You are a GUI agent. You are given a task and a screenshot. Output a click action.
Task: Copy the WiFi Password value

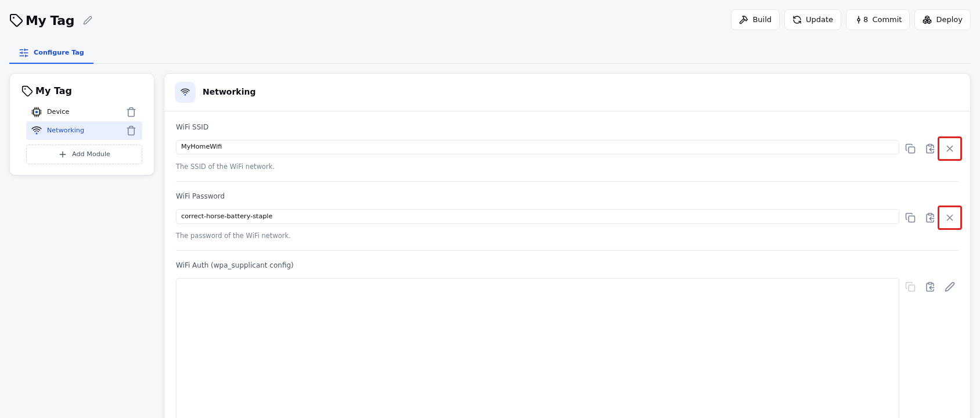[x=910, y=218]
